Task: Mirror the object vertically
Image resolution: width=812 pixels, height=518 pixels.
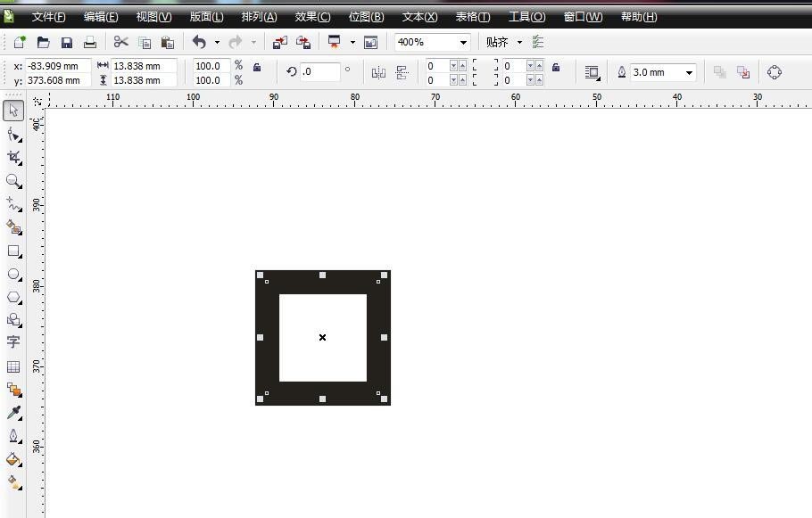Action: [402, 72]
